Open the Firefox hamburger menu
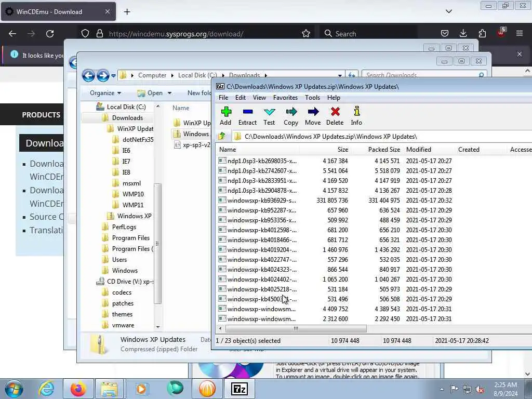 coord(520,33)
